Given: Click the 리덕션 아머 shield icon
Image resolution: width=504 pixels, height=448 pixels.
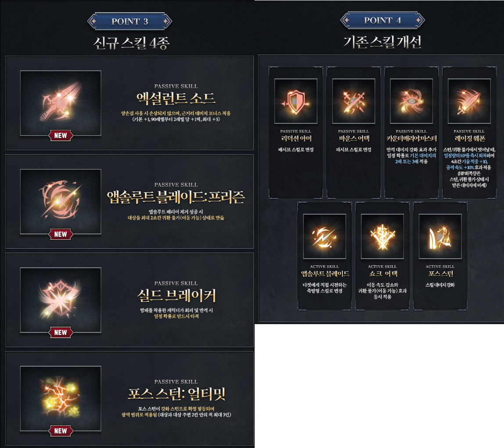Looking at the screenshot, I should point(296,101).
